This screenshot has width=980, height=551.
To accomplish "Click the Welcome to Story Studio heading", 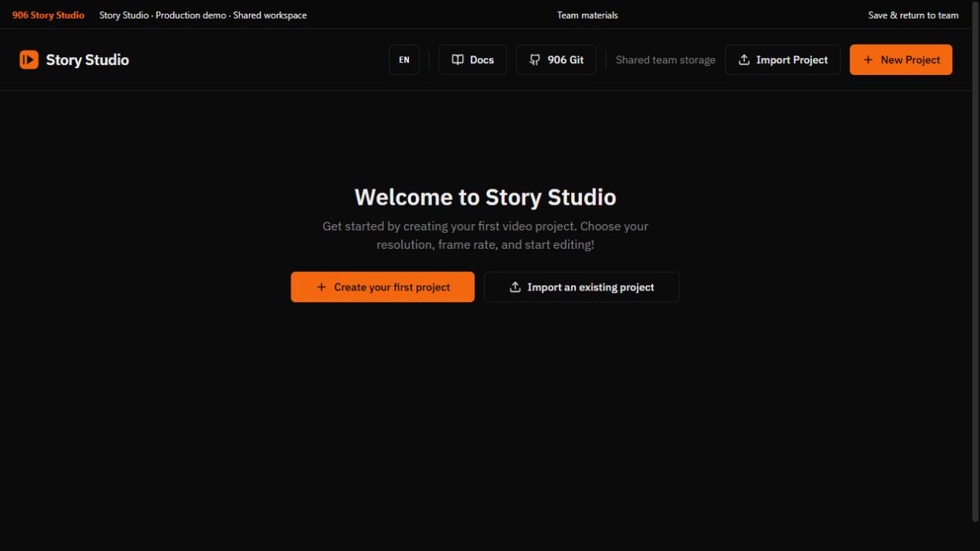I will coord(485,197).
